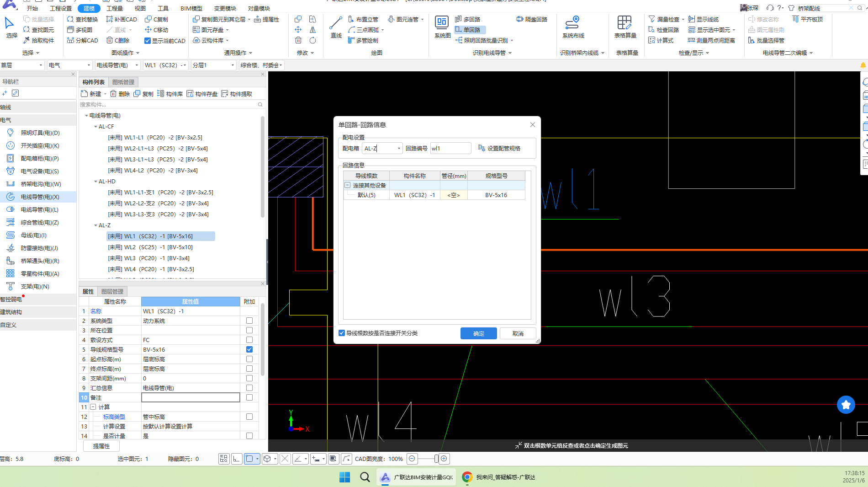
Task: Click the 检查回路 ribbon tool
Action: click(x=663, y=30)
